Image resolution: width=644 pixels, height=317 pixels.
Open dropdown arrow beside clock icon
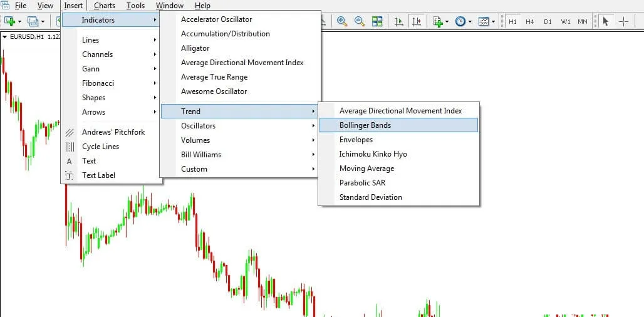pyautogui.click(x=470, y=21)
